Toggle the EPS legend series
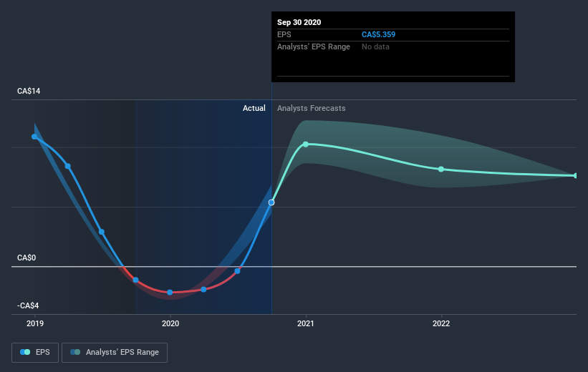The width and height of the screenshot is (588, 372). click(35, 352)
